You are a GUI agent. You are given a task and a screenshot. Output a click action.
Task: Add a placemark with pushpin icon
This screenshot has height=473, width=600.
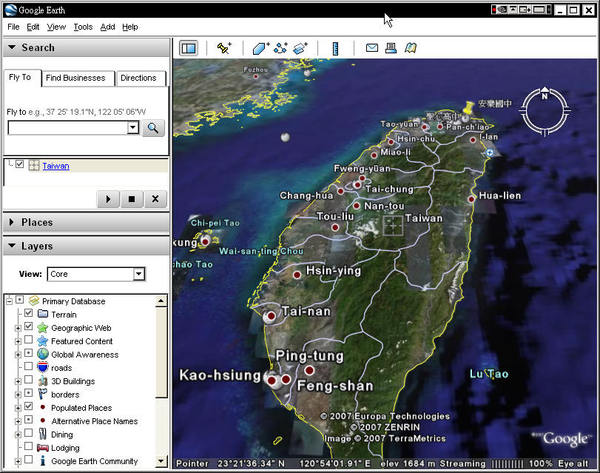point(224,48)
